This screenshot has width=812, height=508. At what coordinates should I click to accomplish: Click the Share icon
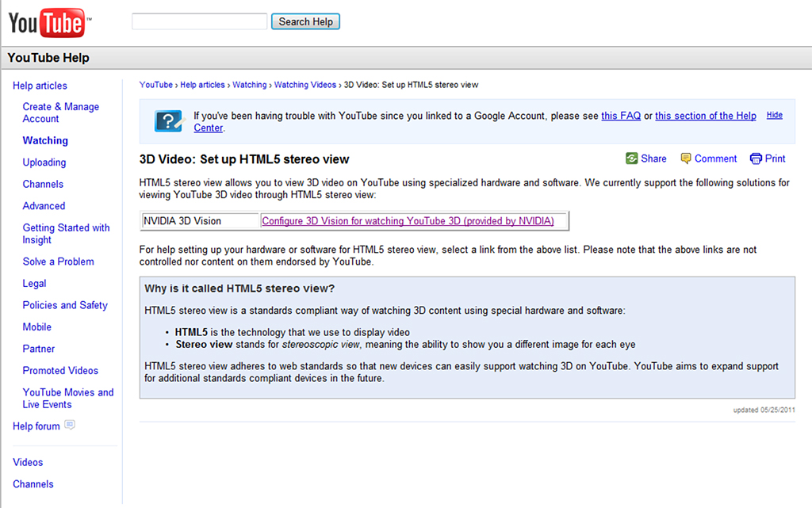pyautogui.click(x=631, y=159)
